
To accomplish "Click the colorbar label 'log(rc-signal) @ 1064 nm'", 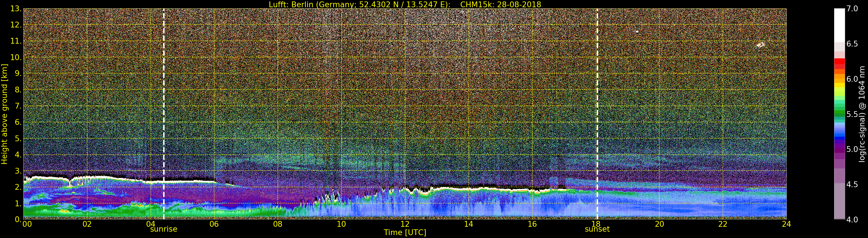I will (x=862, y=114).
